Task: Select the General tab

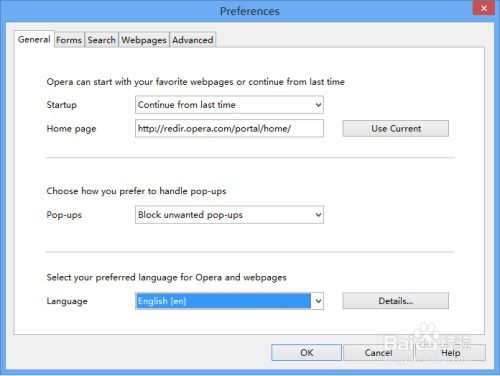Action: pos(34,39)
